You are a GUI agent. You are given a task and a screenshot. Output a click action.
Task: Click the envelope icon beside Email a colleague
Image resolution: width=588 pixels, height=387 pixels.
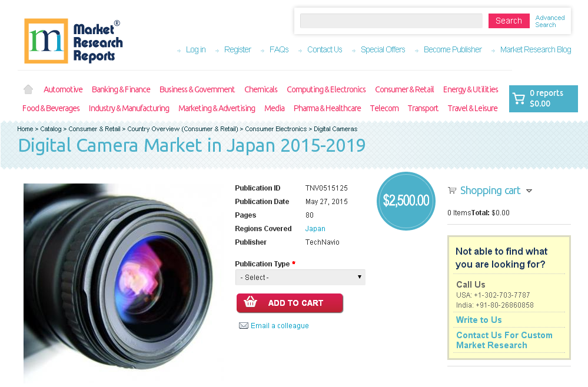coord(244,325)
